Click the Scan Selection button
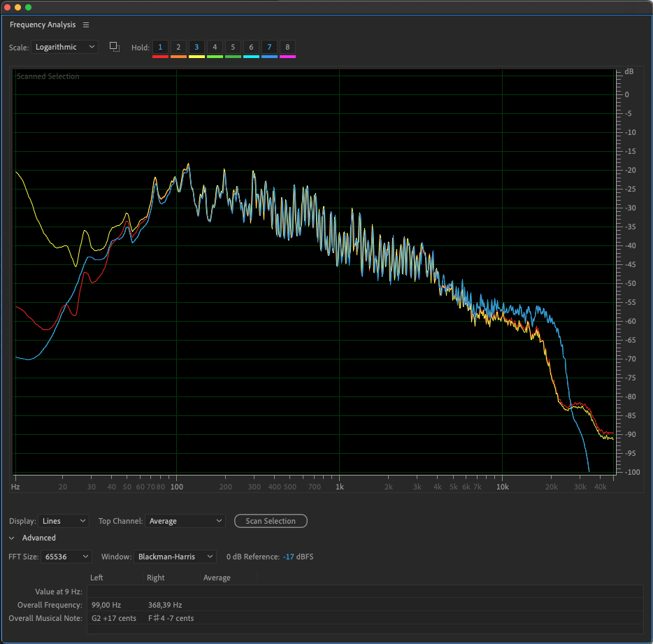This screenshot has height=644, width=653. 271,521
